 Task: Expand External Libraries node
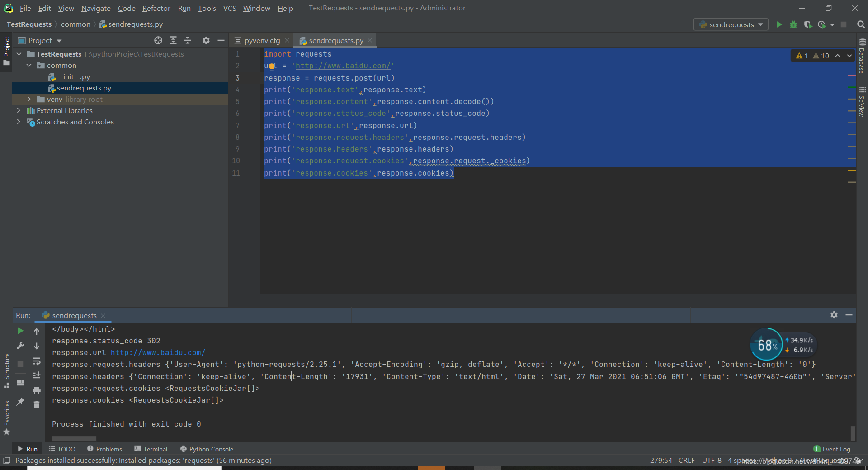point(19,110)
